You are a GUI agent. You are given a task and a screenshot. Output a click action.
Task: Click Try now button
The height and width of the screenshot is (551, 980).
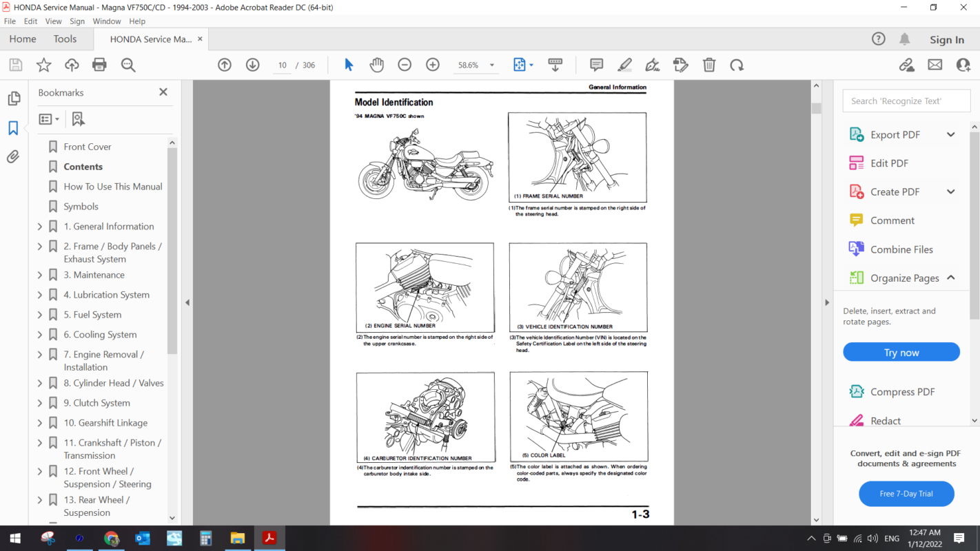click(x=901, y=352)
